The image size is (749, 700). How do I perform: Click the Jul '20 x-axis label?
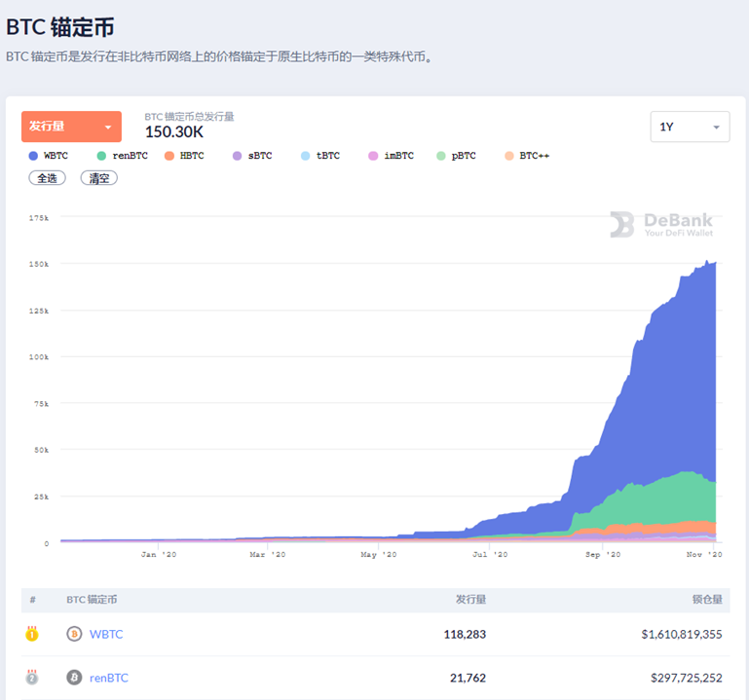(x=490, y=554)
